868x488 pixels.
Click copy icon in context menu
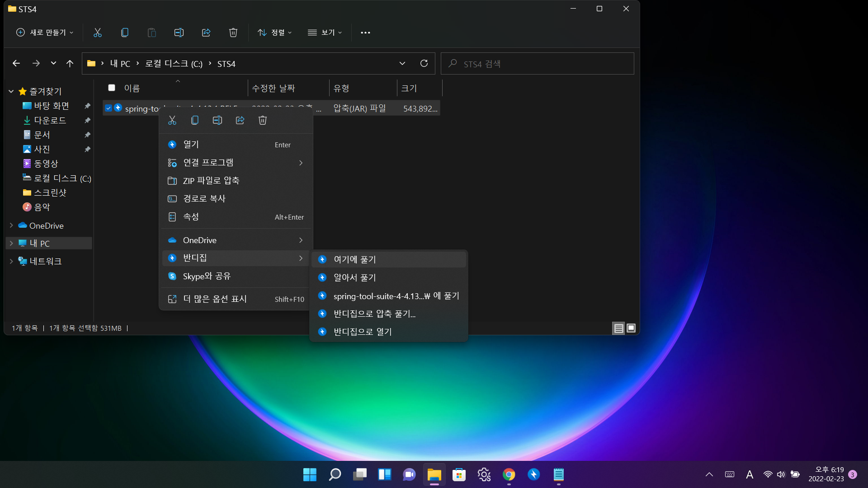point(195,120)
